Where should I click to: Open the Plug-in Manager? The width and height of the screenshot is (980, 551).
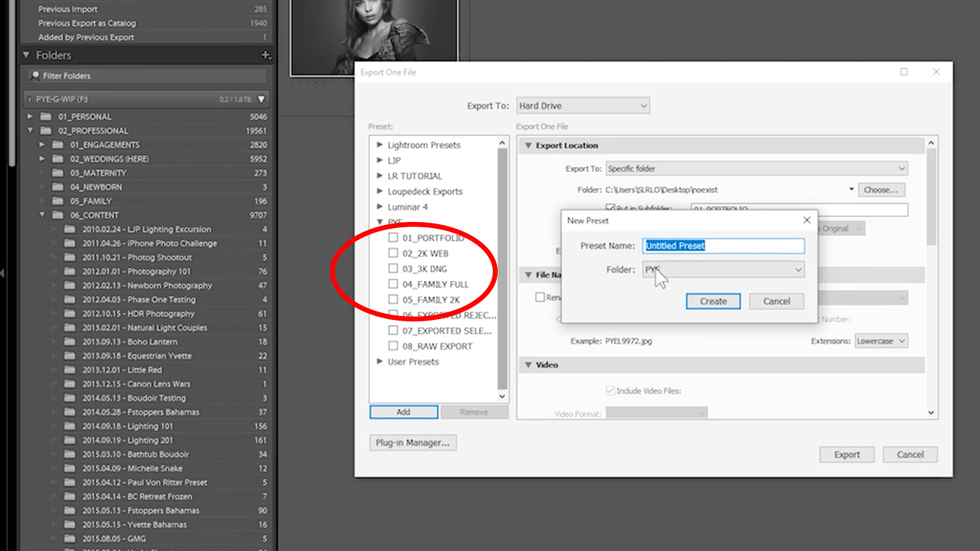pyautogui.click(x=413, y=442)
